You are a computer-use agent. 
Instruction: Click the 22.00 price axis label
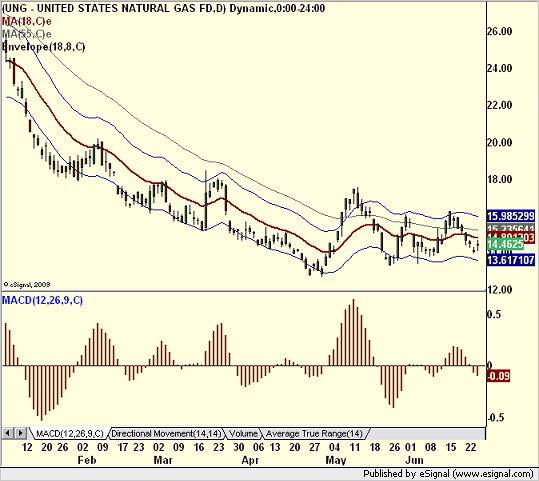pos(499,105)
